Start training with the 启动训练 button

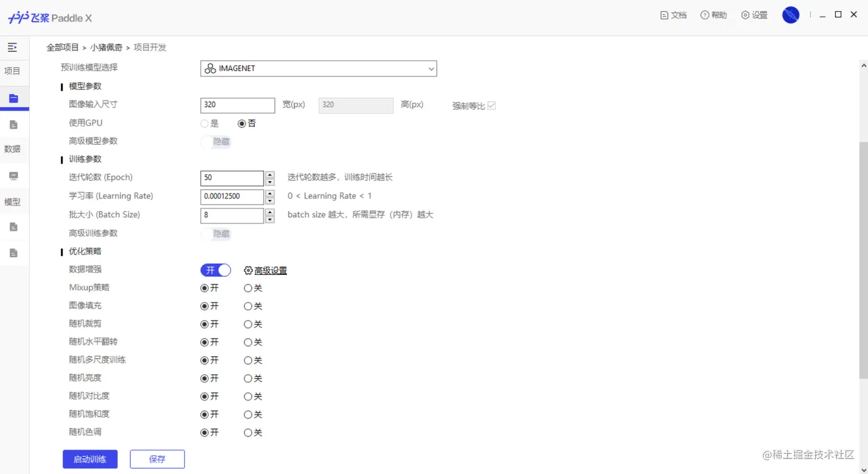[x=90, y=459]
